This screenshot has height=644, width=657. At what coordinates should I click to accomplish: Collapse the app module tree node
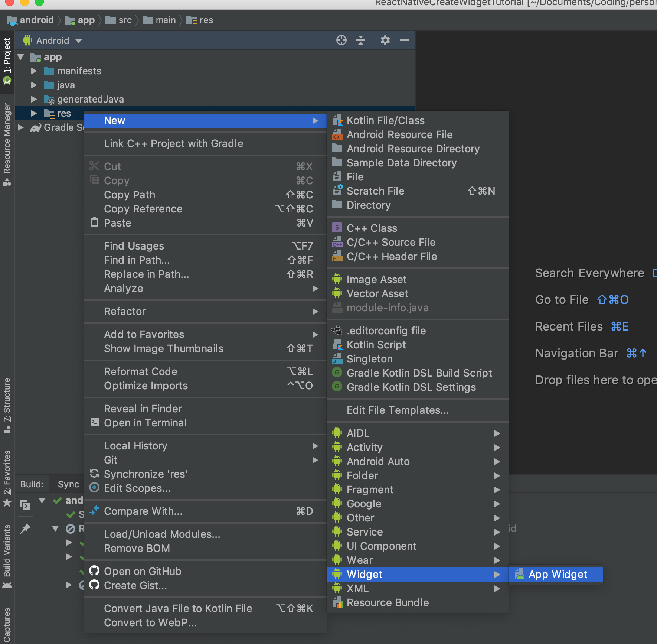tap(21, 57)
